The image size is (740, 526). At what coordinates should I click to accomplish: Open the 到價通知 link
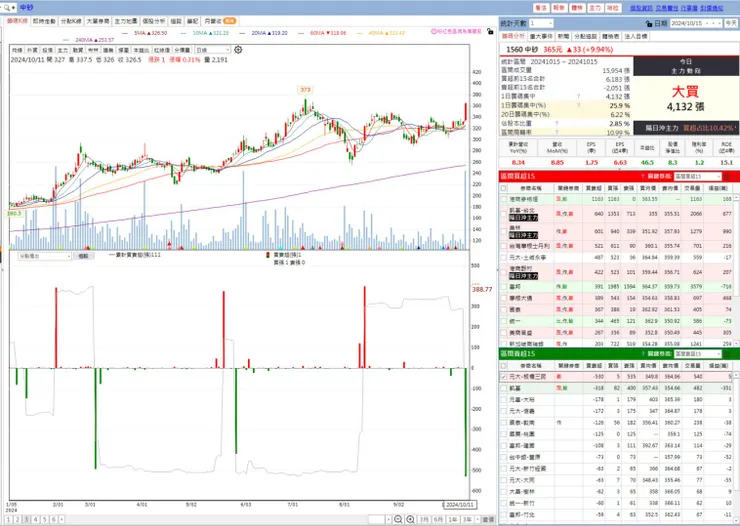coord(712,8)
